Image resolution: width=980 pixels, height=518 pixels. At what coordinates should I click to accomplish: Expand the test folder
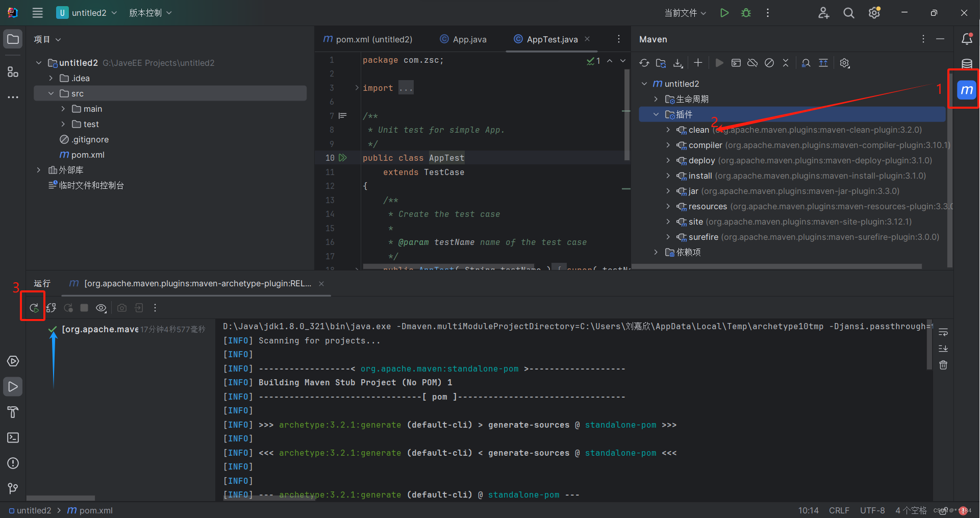(x=63, y=124)
